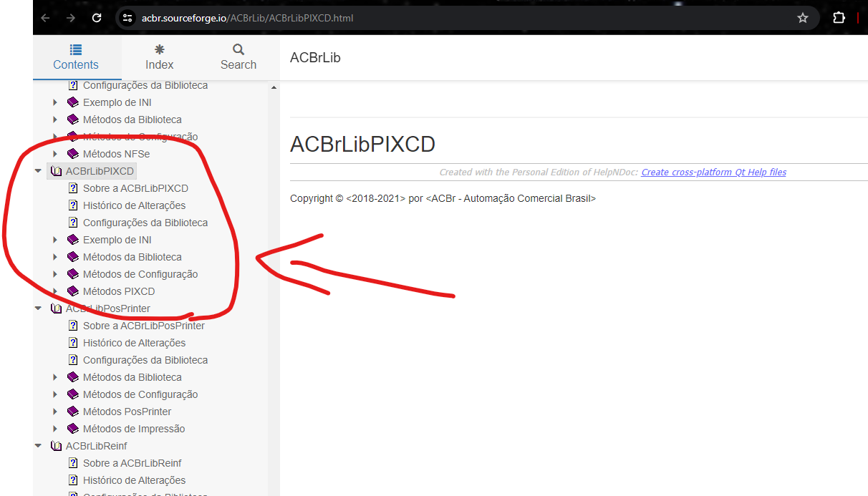Expand the Métodos PosPrinter node
Image resolution: width=868 pixels, height=496 pixels.
(x=55, y=412)
